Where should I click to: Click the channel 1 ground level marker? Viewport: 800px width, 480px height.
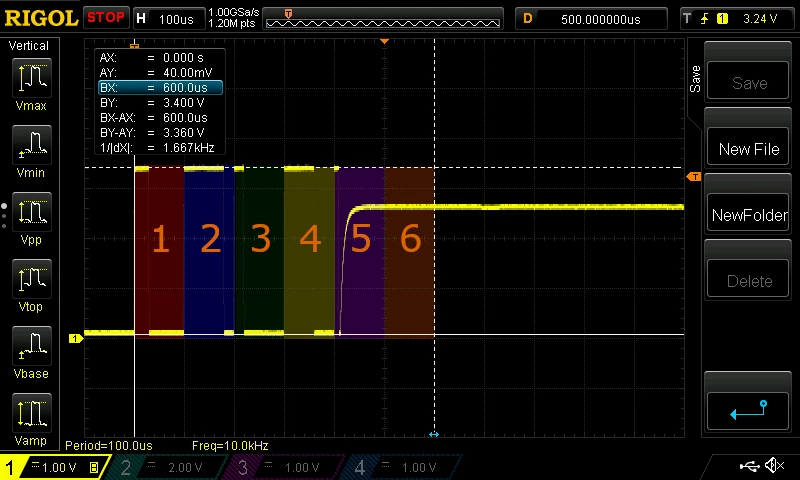pyautogui.click(x=76, y=338)
